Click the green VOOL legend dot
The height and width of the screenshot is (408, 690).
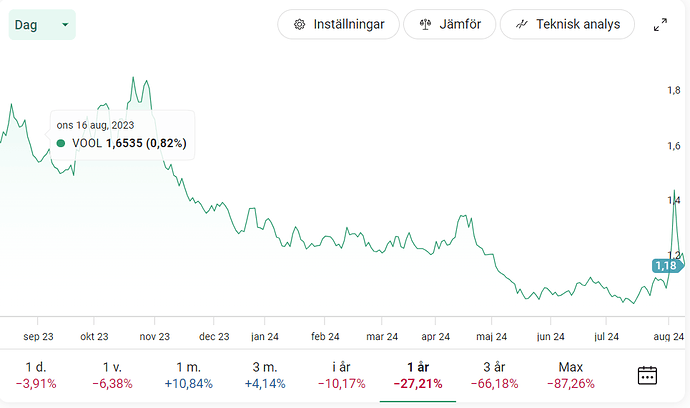pyautogui.click(x=61, y=144)
